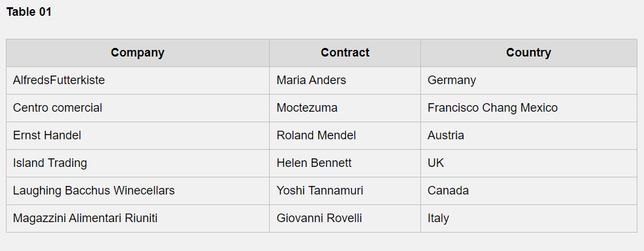Select the Austria cell
This screenshot has width=644, height=251.
pyautogui.click(x=529, y=135)
